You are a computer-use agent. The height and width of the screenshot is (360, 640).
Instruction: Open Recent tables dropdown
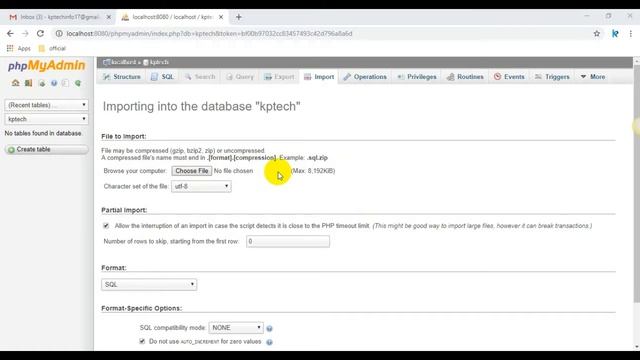(46, 105)
